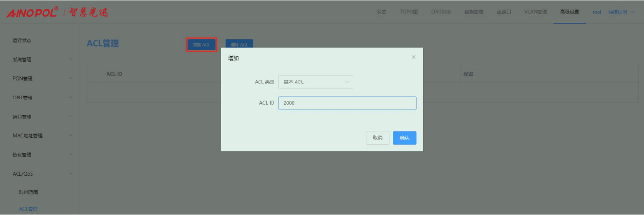Select the VLAN管理 tab
This screenshot has width=644, height=215.
pyautogui.click(x=535, y=12)
